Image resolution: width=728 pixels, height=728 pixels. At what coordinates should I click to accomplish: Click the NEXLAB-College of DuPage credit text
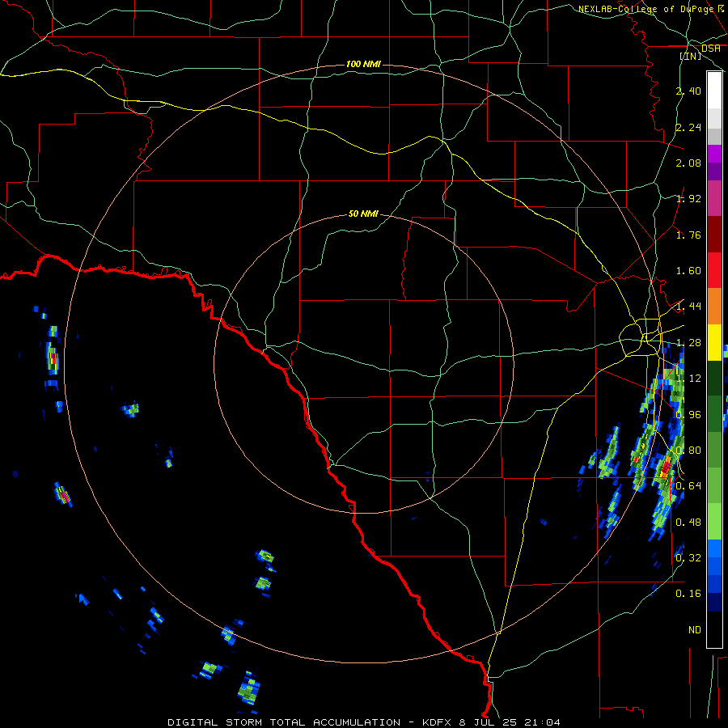click(645, 9)
